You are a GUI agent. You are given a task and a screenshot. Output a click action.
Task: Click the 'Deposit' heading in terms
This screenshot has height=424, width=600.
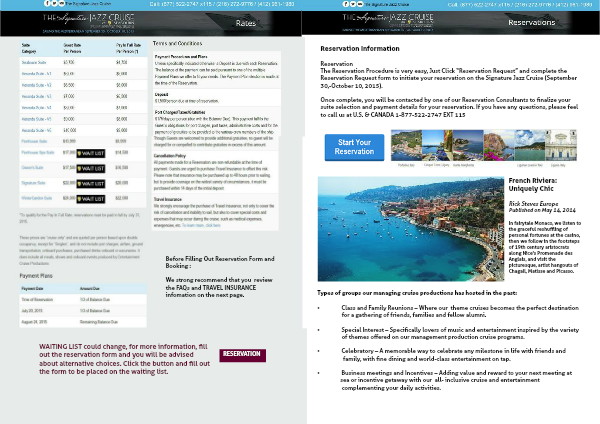161,94
